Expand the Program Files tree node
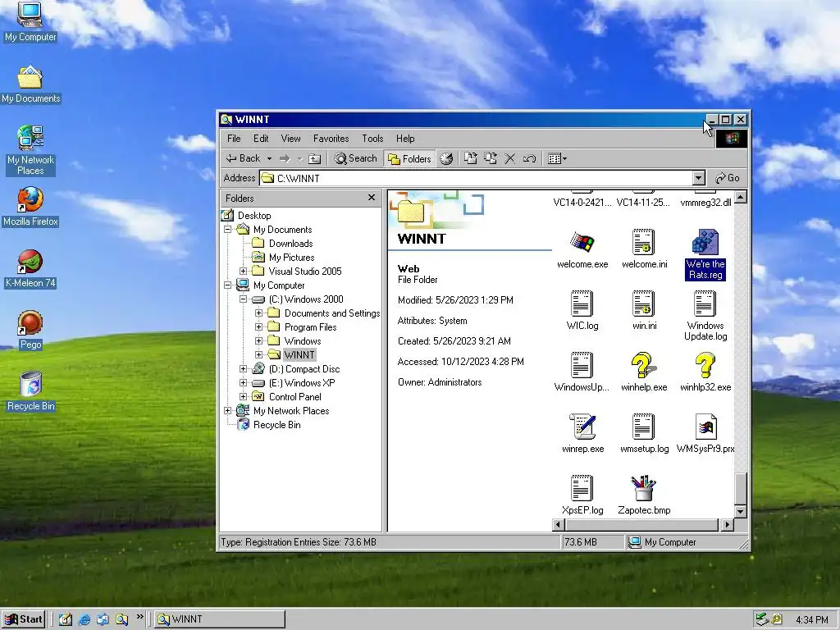The width and height of the screenshot is (840, 630). coord(258,326)
